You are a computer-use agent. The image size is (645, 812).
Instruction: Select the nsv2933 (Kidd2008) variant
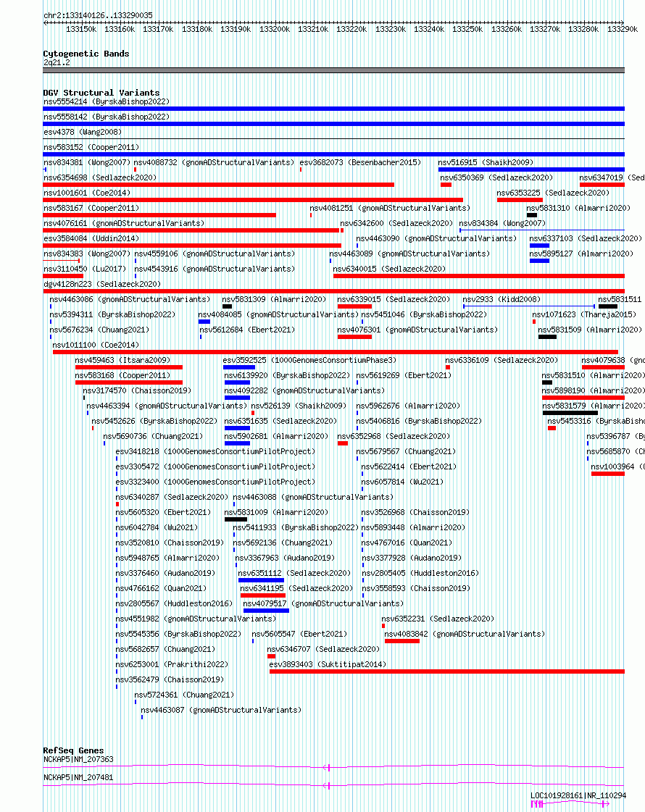502,299
